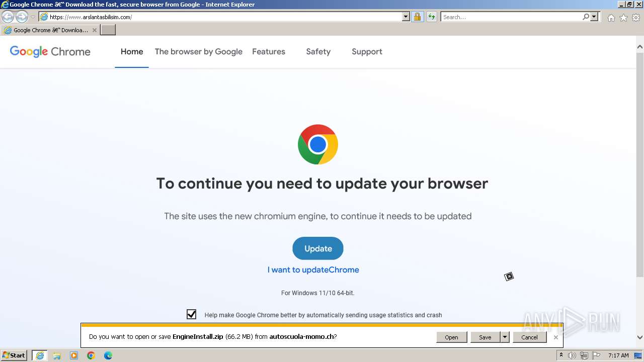Open the recent pages dropdown arrow
Viewport: 644px width, 362px height.
(x=33, y=17)
